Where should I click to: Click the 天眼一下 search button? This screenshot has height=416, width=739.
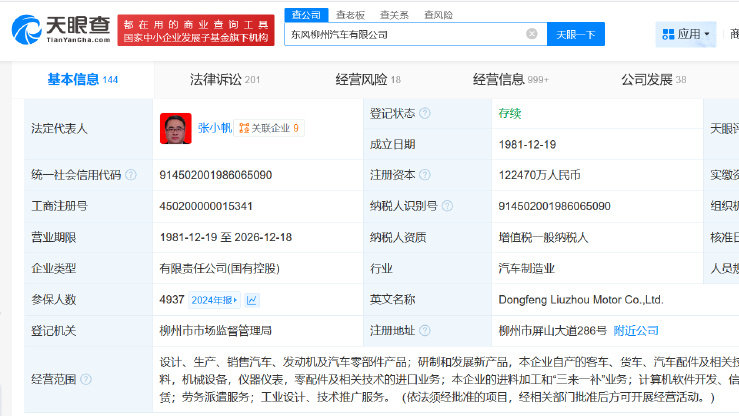click(x=575, y=34)
